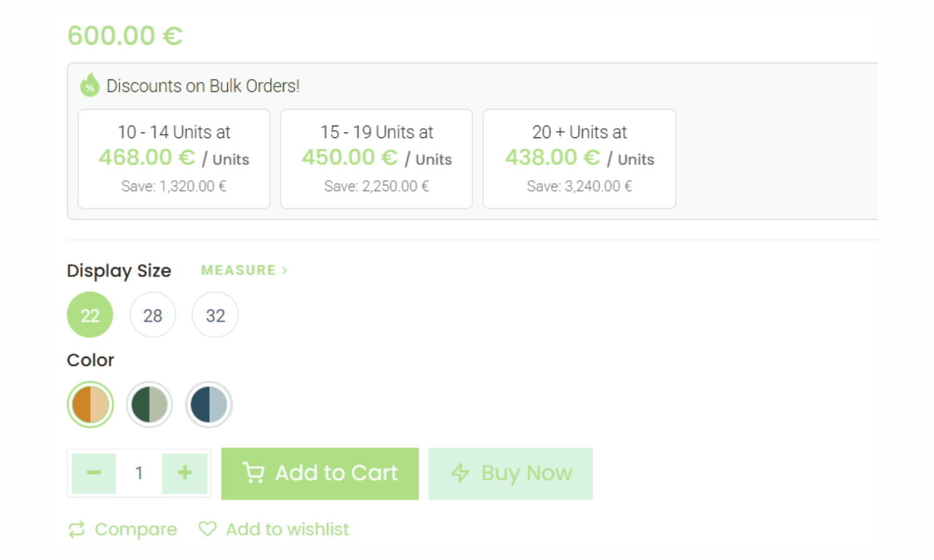This screenshot has width=934, height=560.
Task: Pick the dark green color swatch
Action: coord(149,404)
